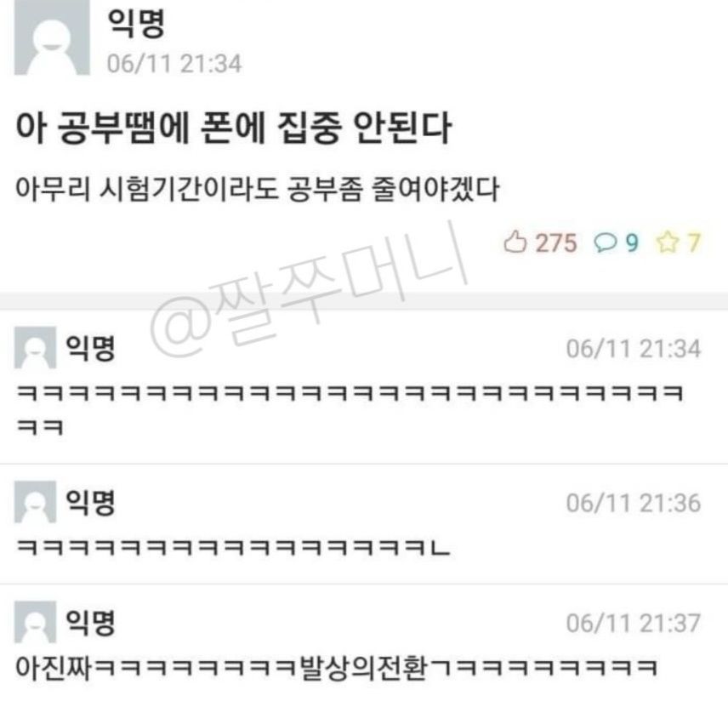Click the comment containing 발상의전환
This screenshot has height=707, width=728.
pos(336,667)
